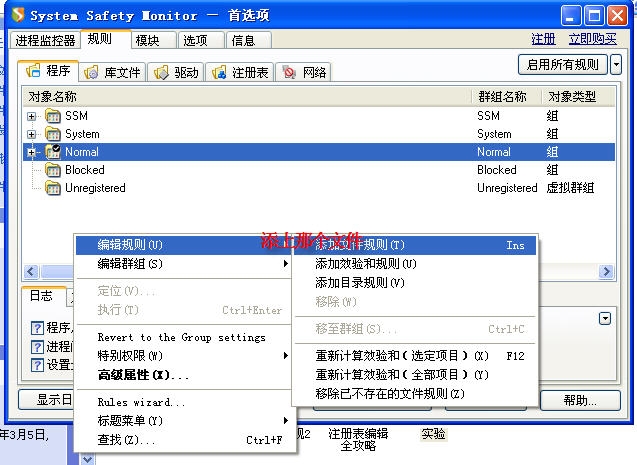This screenshot has height=465, width=637.
Task: Click the 显示日 button at bottom left
Action: coord(46,400)
